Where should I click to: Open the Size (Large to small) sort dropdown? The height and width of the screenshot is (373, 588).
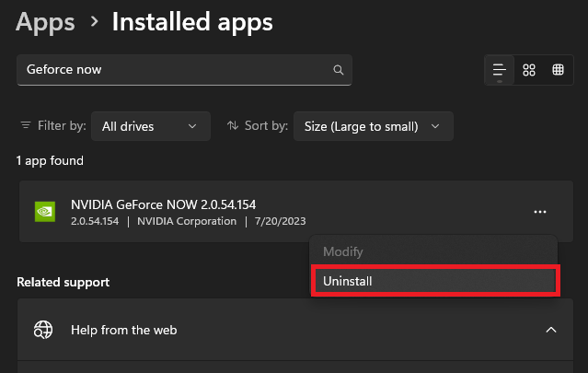pyautogui.click(x=373, y=126)
